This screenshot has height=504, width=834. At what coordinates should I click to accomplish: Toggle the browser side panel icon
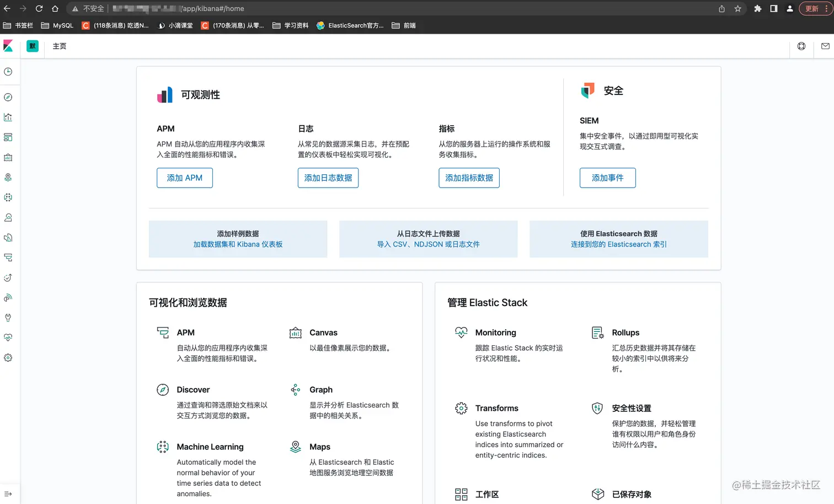(774, 8)
